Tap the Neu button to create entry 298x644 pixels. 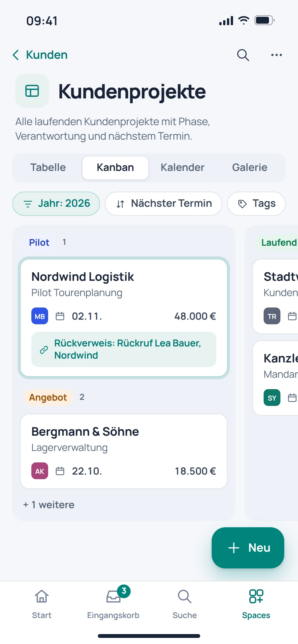pos(248,548)
